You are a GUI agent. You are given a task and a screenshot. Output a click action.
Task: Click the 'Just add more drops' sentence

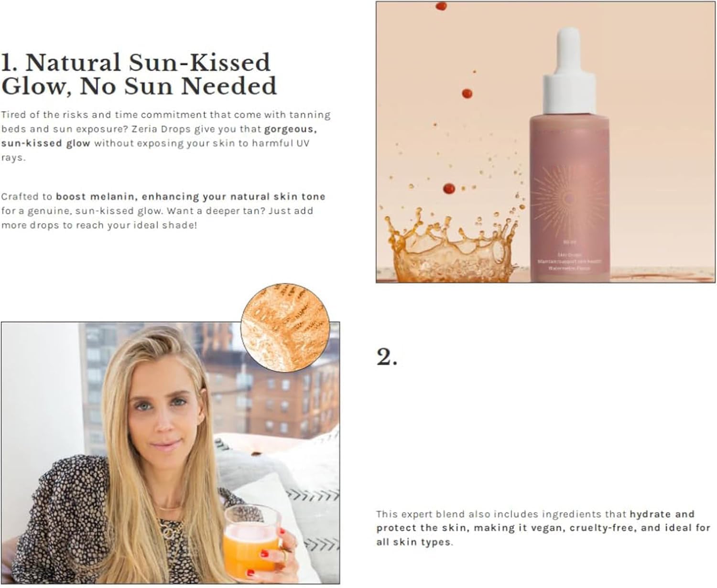click(157, 218)
